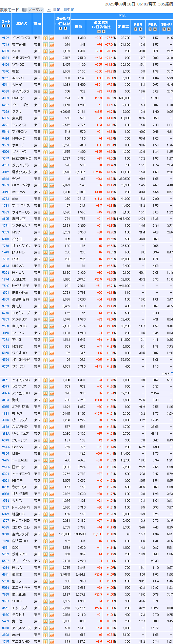
Task: Select the 堀田丸正 stock name
Action: pos(18,219)
